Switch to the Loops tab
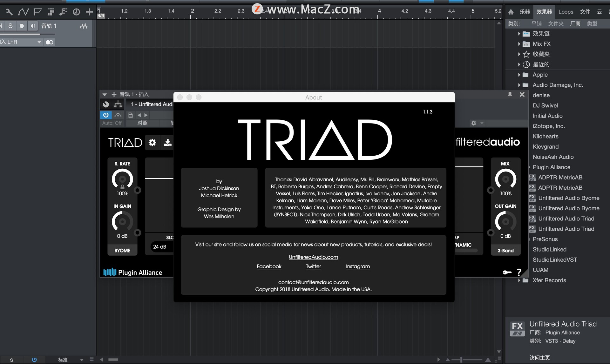The image size is (610, 364). tap(566, 12)
